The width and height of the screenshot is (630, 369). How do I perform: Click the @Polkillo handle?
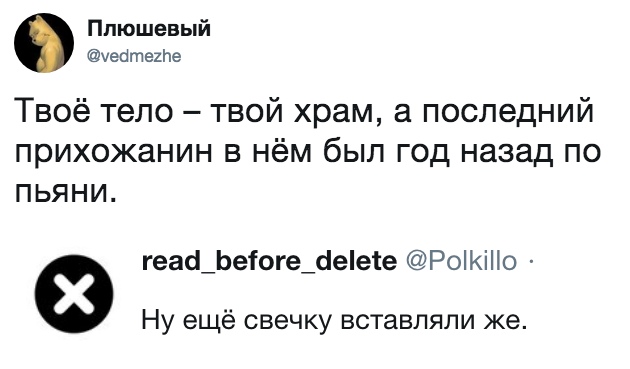click(462, 261)
